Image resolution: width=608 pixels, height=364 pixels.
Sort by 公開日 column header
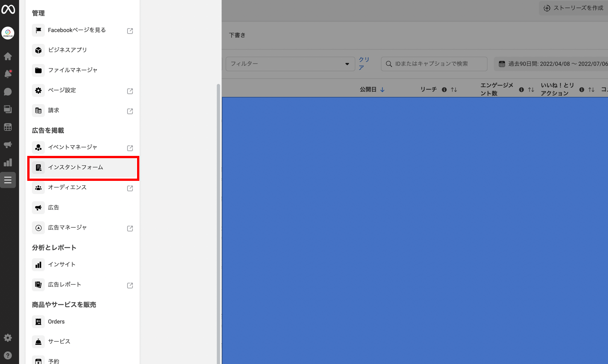pos(372,90)
